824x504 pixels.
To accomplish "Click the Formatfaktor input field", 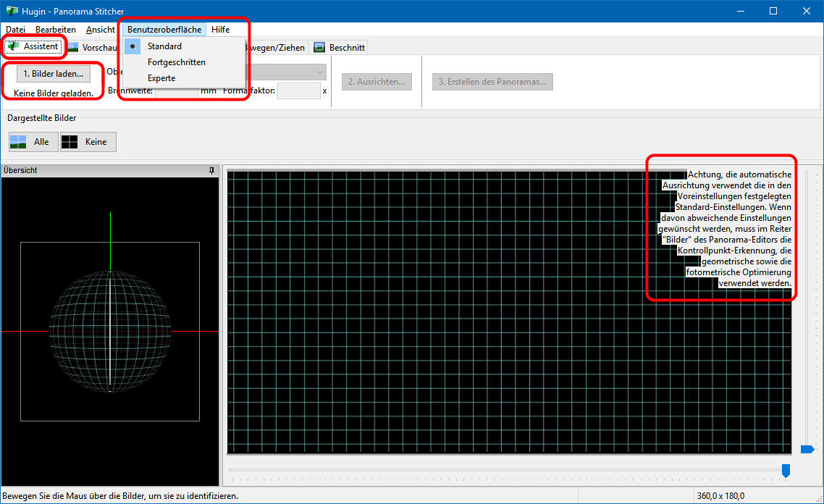I will 298,91.
